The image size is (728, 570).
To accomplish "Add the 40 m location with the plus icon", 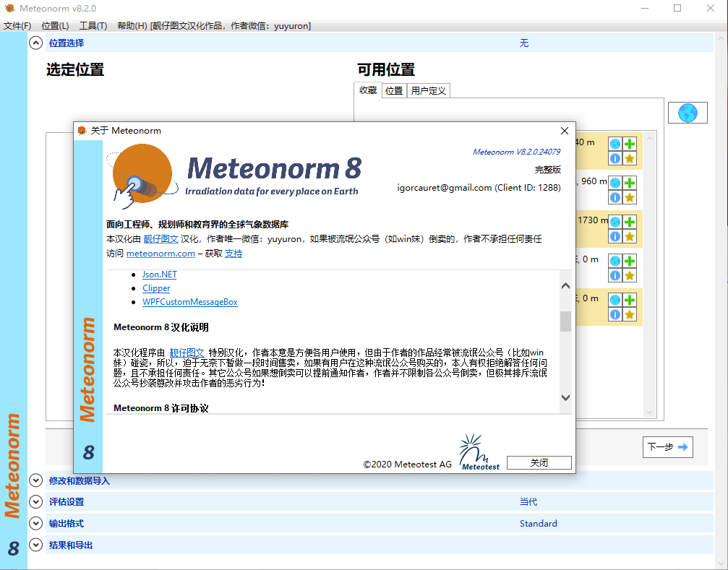I will tap(630, 144).
